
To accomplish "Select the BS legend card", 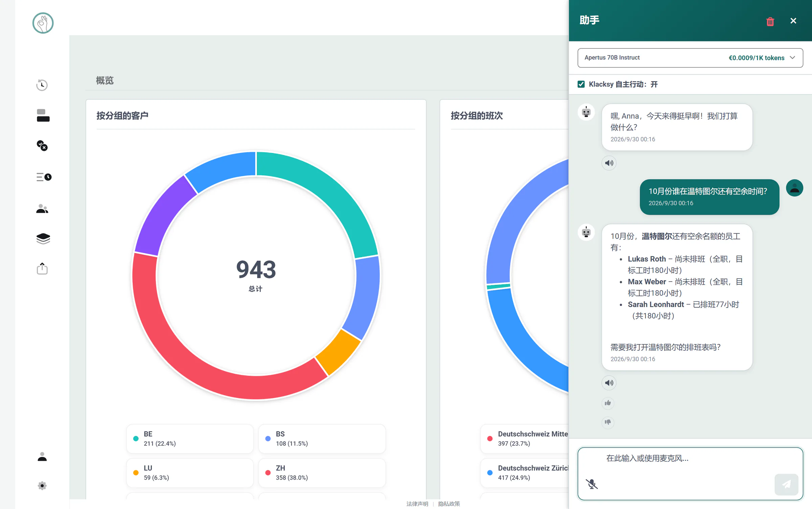I will pyautogui.click(x=322, y=439).
